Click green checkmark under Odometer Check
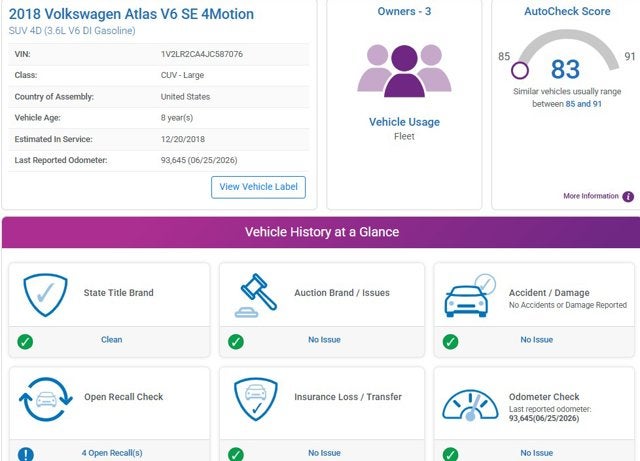Screen dimensions: 640x461 tap(451, 454)
